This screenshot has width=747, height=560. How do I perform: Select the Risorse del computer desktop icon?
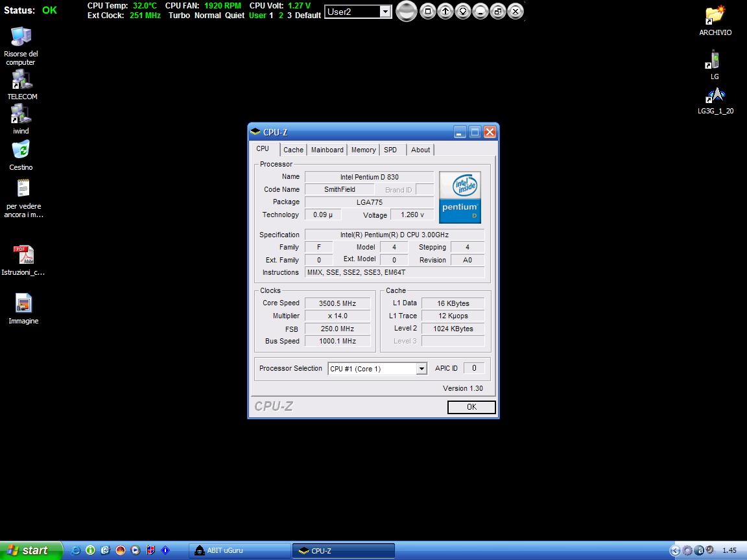click(x=21, y=46)
